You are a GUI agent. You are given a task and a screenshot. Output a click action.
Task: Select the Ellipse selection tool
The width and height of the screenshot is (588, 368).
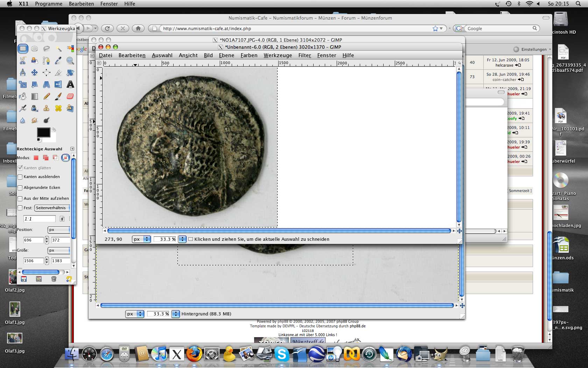coord(34,49)
